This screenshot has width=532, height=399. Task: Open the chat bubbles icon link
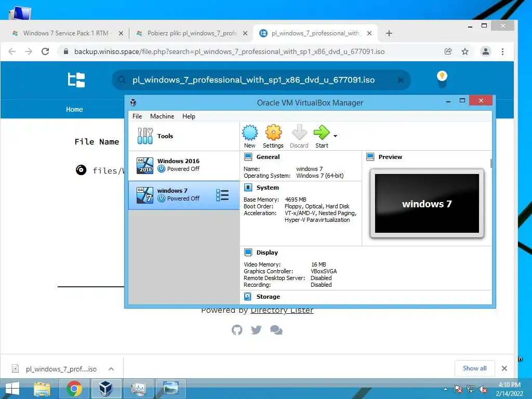276,330
